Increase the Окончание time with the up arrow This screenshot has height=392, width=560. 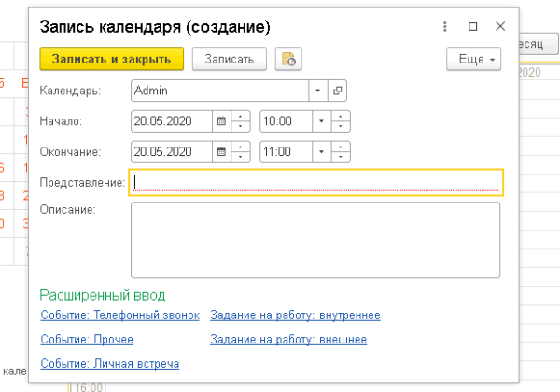341,147
